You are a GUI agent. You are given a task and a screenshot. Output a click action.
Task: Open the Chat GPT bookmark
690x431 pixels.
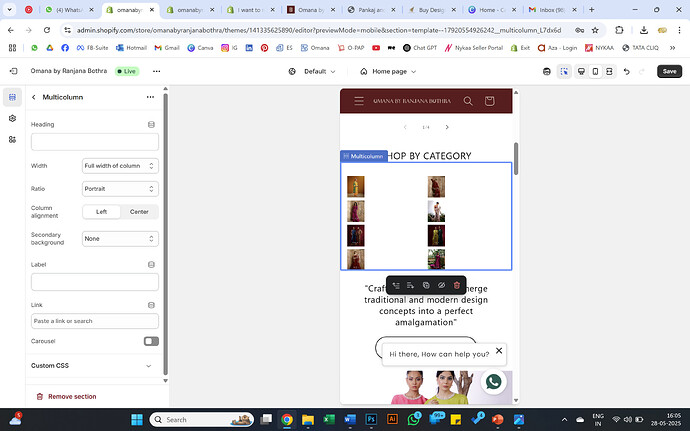pos(420,48)
